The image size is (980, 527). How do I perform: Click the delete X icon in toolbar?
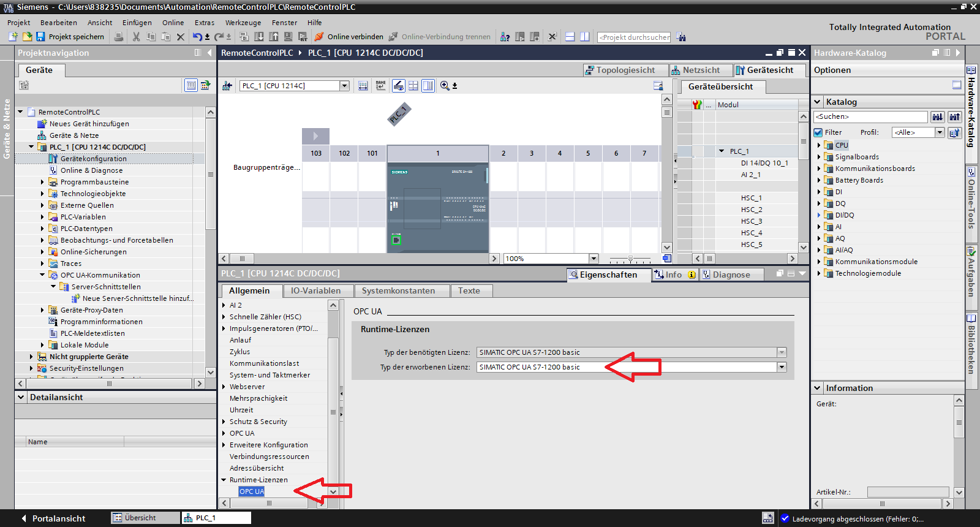[181, 37]
